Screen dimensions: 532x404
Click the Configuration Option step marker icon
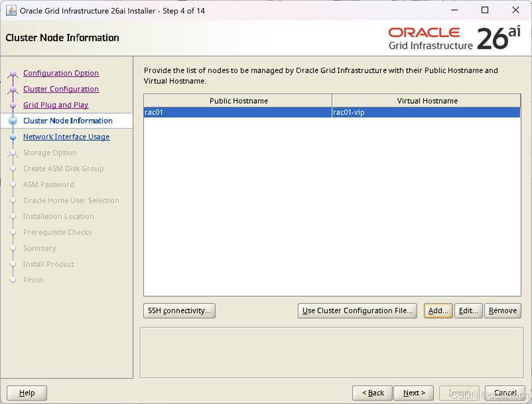point(13,74)
